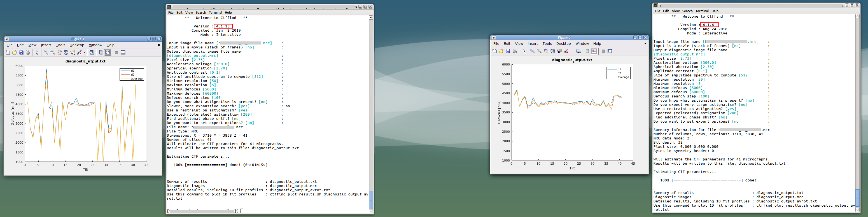Toggle Edit Plot arrow in Figure 1
This screenshot has height=217, width=868.
coord(37,53)
